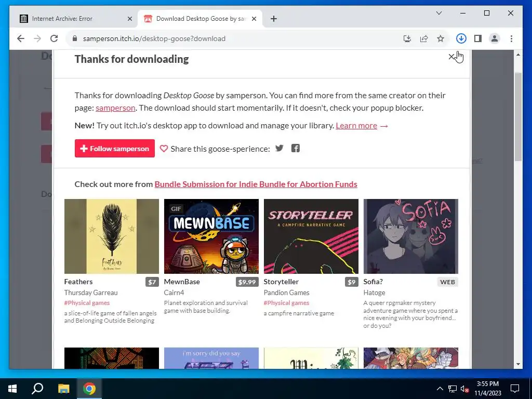Click the WEB badge on Sofia?

tap(447, 282)
